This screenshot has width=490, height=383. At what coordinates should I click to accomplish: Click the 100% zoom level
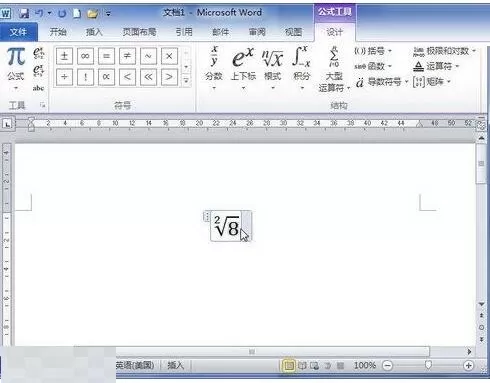coord(365,366)
